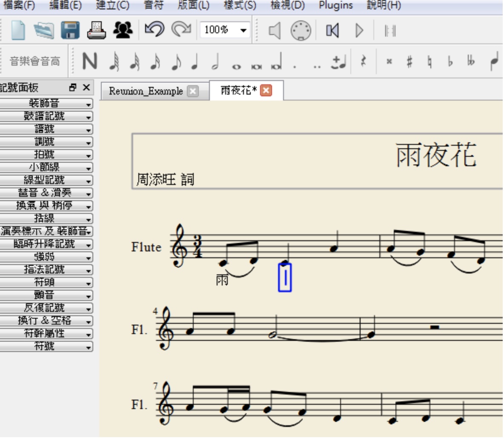
Task: Apply a double flat accidental
Action: [x=470, y=61]
